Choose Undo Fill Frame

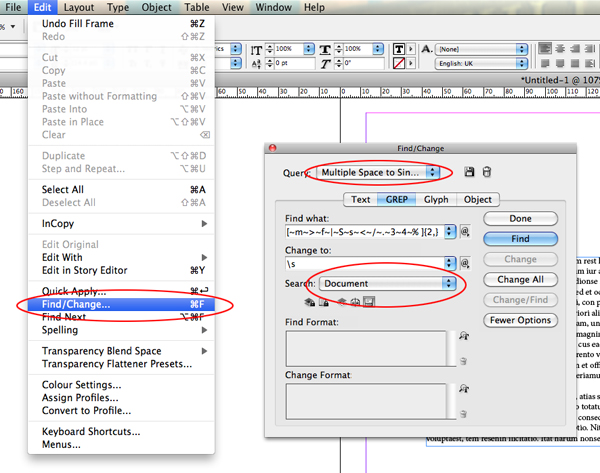click(121, 24)
